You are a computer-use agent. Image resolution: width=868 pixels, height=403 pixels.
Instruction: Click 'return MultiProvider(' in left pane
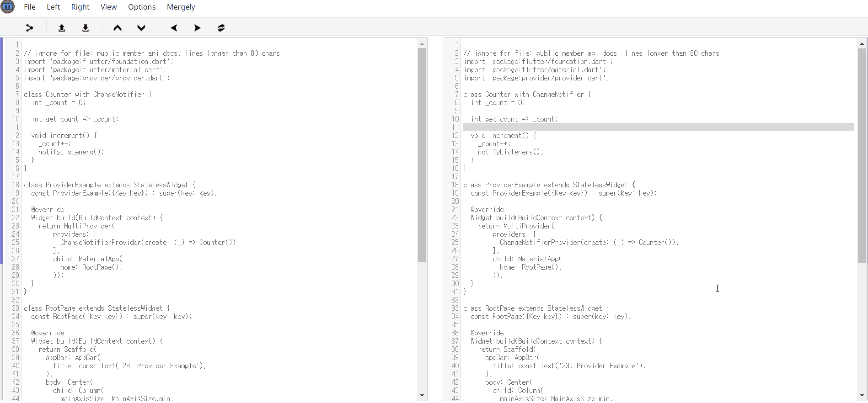(77, 226)
